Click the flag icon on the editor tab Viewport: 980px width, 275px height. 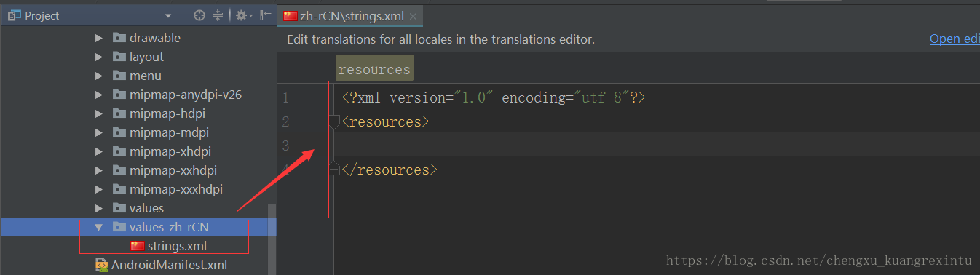coord(291,16)
